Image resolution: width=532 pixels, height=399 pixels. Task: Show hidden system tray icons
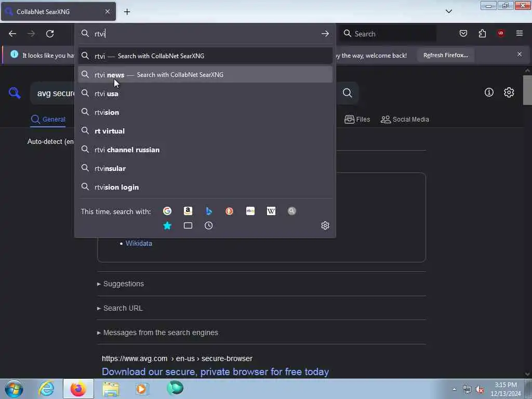click(454, 390)
